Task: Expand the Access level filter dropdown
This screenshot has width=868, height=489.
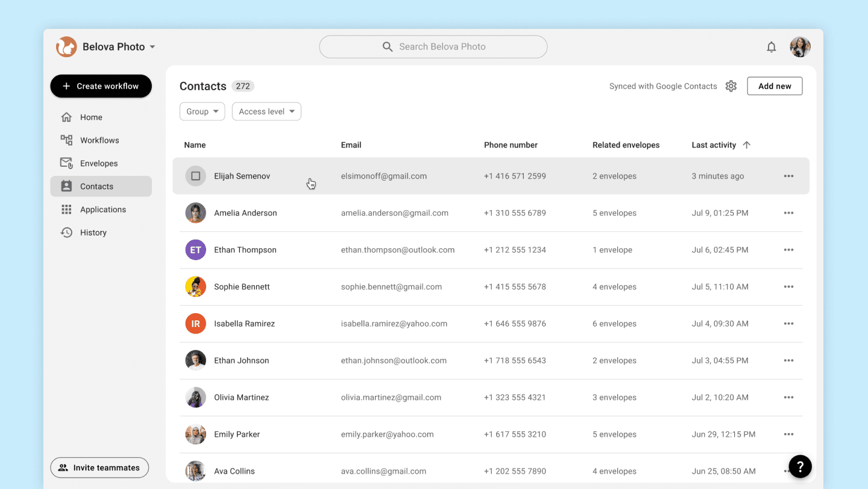Action: tap(266, 111)
